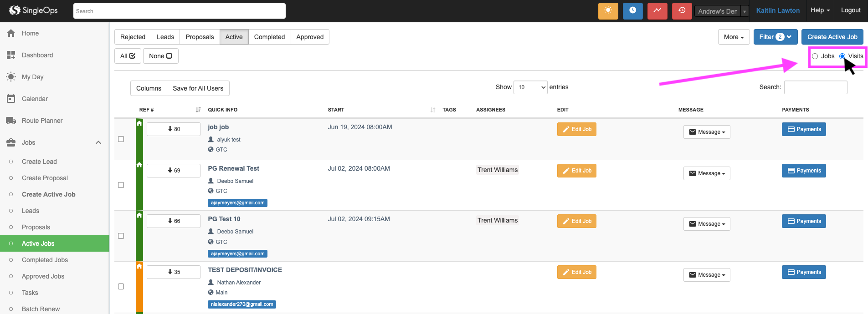Screen dimensions: 868x314
Task: Click the SingleOps logo
Action: (x=33, y=10)
